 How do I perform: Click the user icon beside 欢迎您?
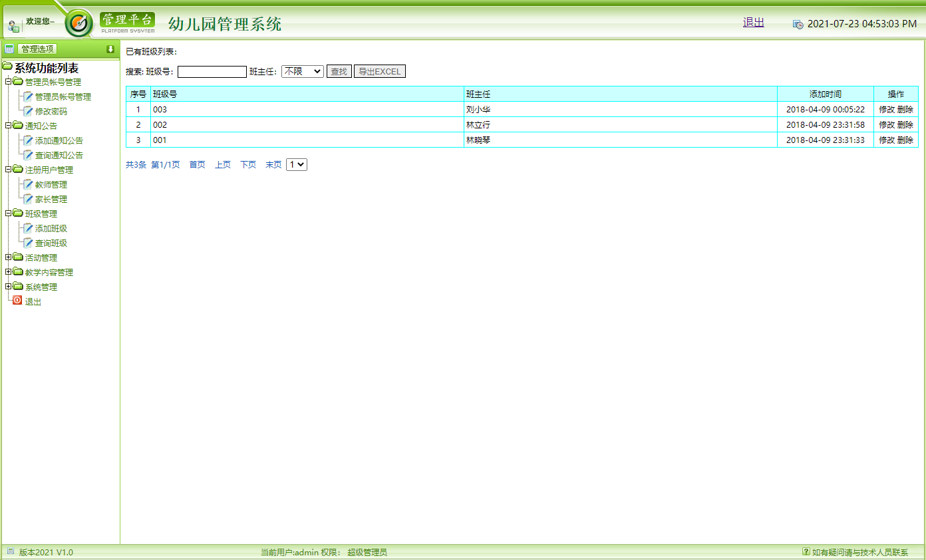[x=13, y=25]
